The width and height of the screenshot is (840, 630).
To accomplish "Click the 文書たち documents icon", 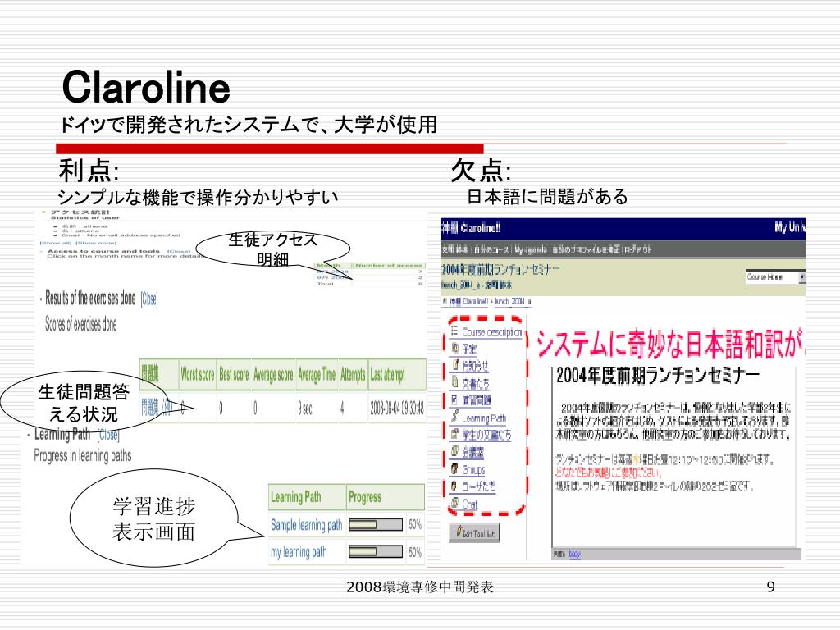I will [455, 382].
